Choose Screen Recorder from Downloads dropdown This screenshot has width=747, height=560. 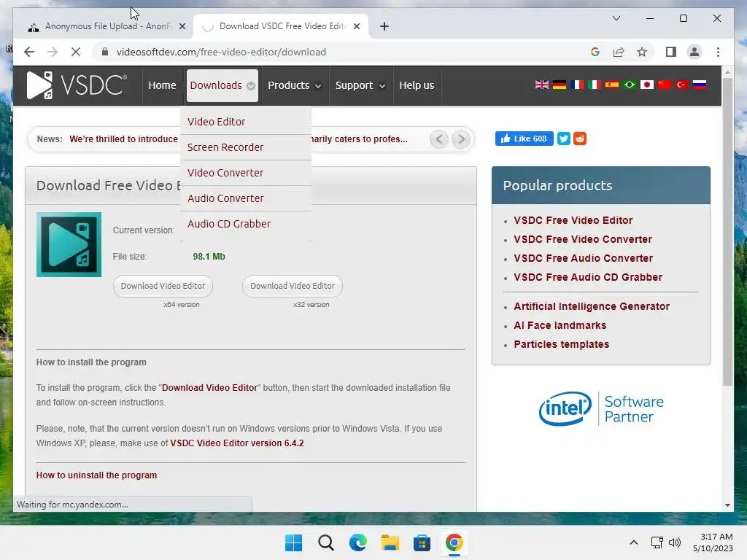pyautogui.click(x=246, y=147)
